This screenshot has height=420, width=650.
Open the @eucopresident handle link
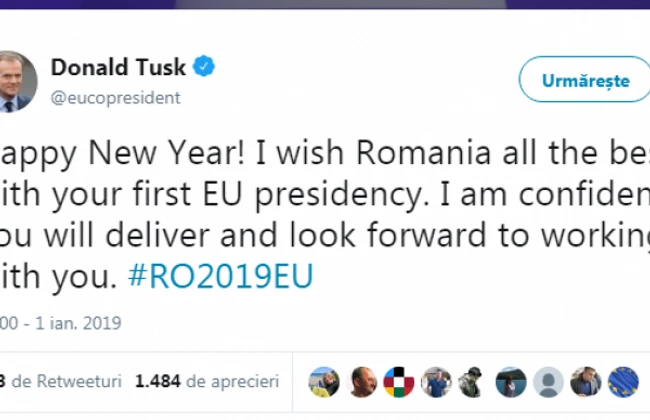(x=115, y=97)
